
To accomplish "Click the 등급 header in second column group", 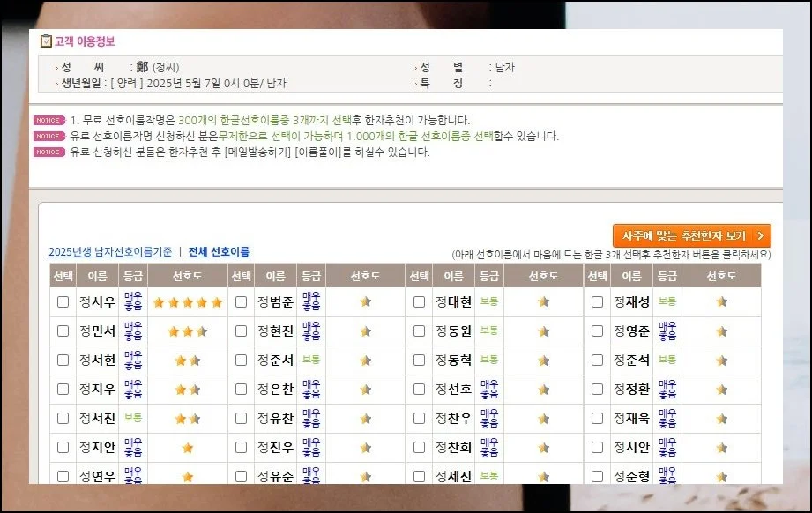I will 311,276.
